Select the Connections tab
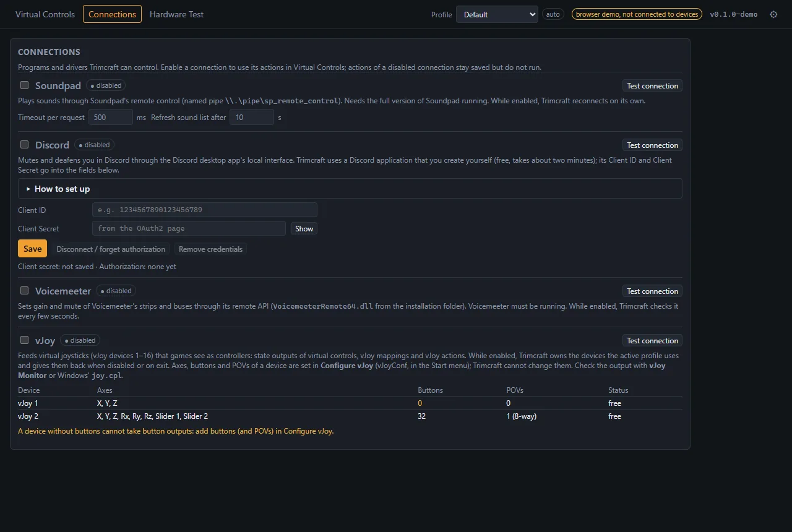 [112, 14]
